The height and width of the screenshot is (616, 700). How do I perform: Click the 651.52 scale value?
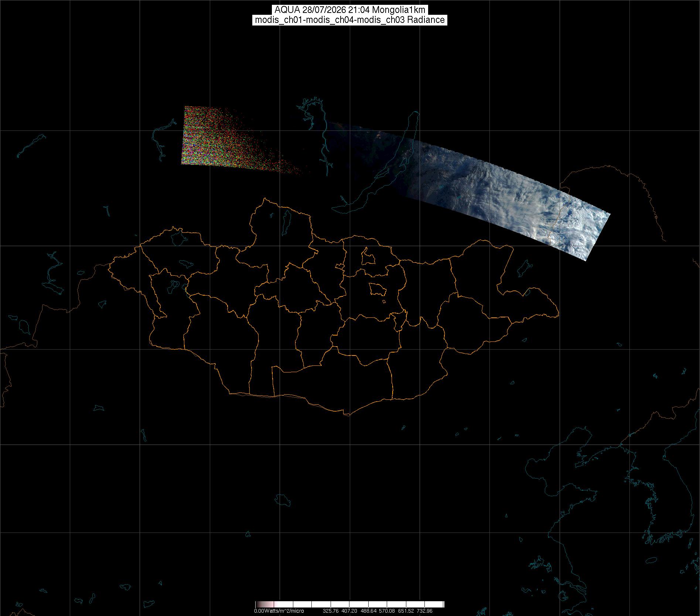(x=406, y=611)
